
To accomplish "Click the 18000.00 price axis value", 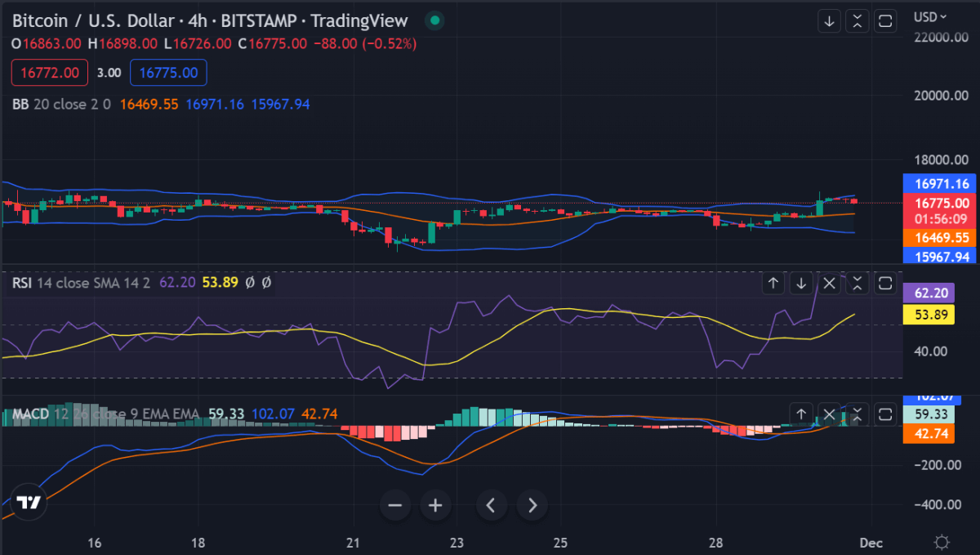I will (x=942, y=161).
